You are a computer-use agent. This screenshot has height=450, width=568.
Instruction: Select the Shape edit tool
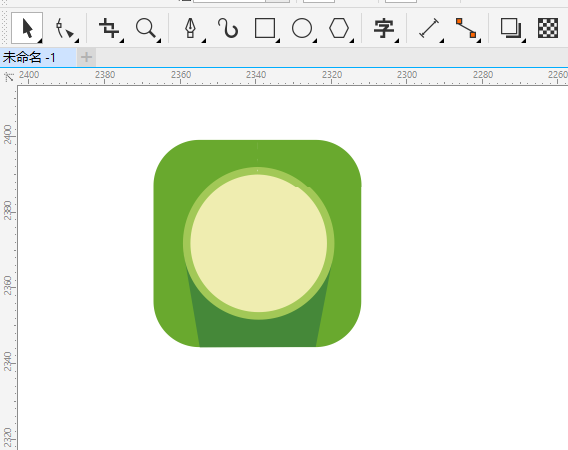pos(64,28)
